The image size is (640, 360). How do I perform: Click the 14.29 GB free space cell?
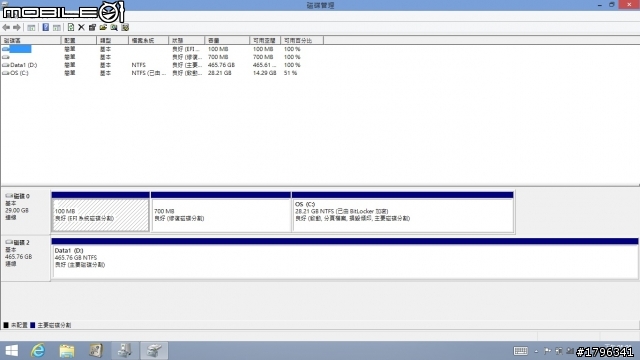click(x=264, y=73)
